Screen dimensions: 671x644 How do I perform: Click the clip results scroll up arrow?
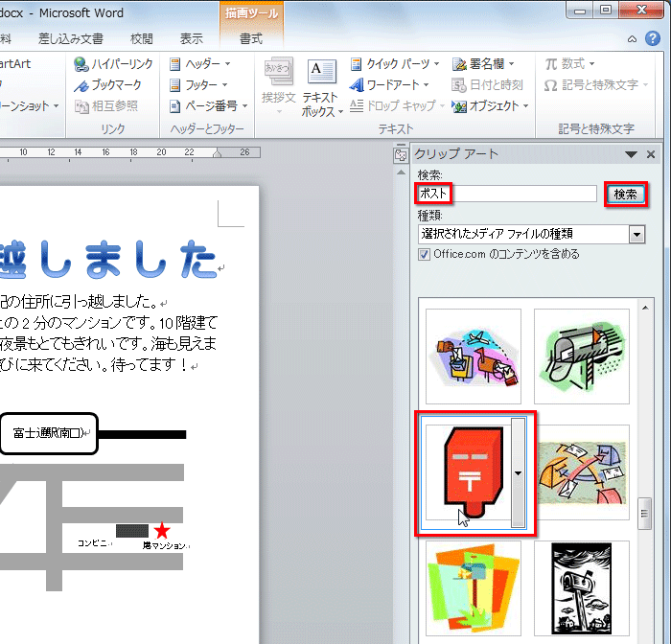[645, 308]
